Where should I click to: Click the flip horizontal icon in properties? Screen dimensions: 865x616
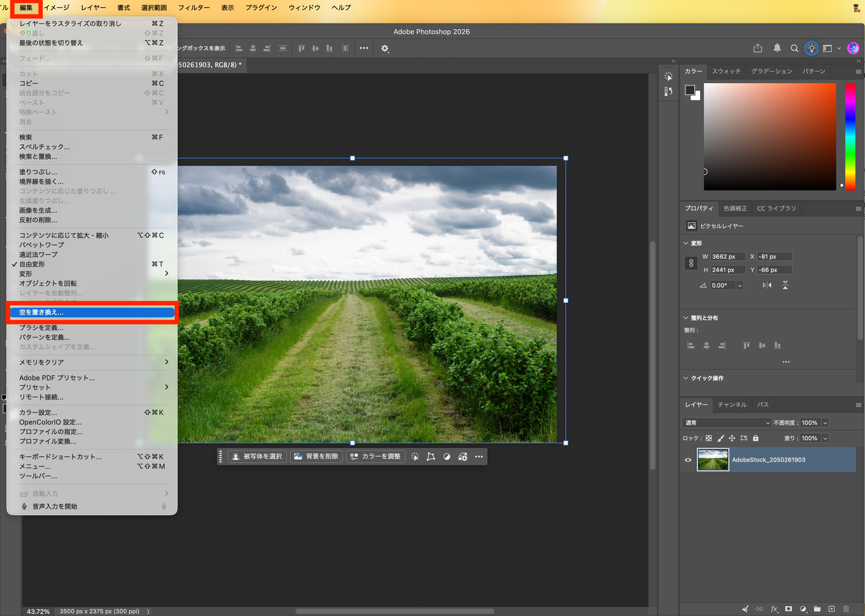[x=767, y=286]
